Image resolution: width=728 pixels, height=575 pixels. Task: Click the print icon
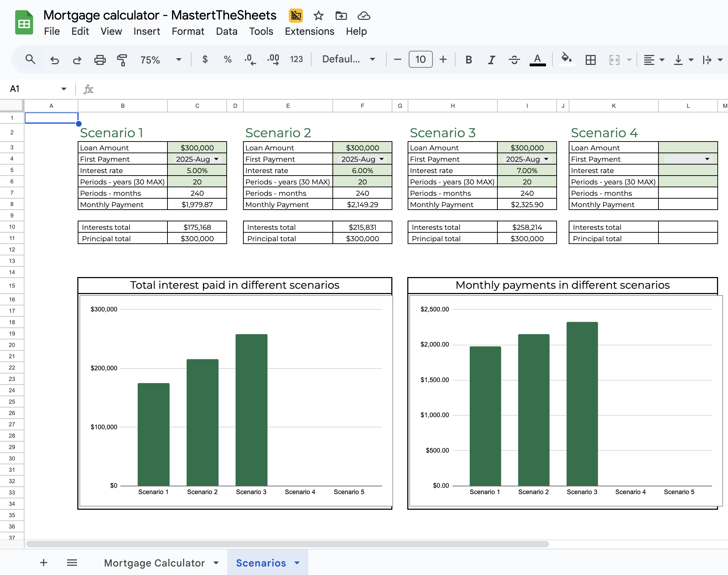(100, 60)
